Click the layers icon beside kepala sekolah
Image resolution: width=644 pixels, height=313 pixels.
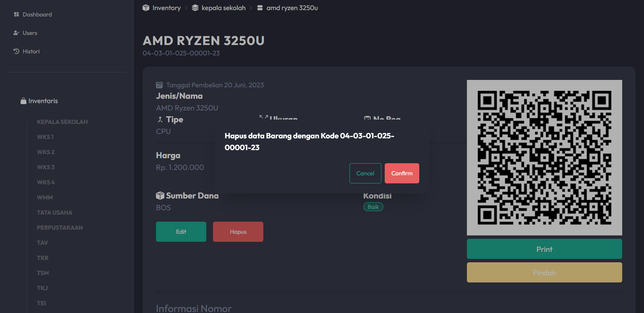pos(195,8)
